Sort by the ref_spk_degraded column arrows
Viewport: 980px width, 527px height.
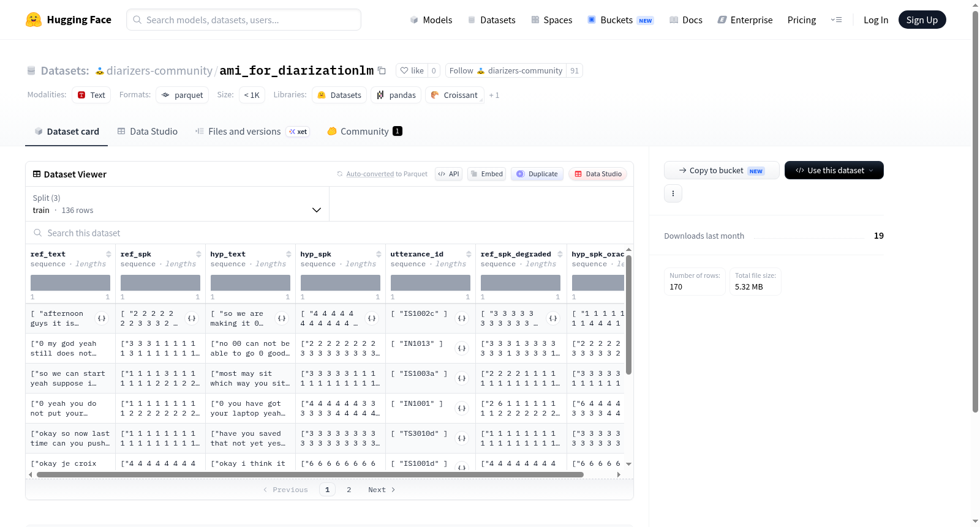click(x=560, y=254)
